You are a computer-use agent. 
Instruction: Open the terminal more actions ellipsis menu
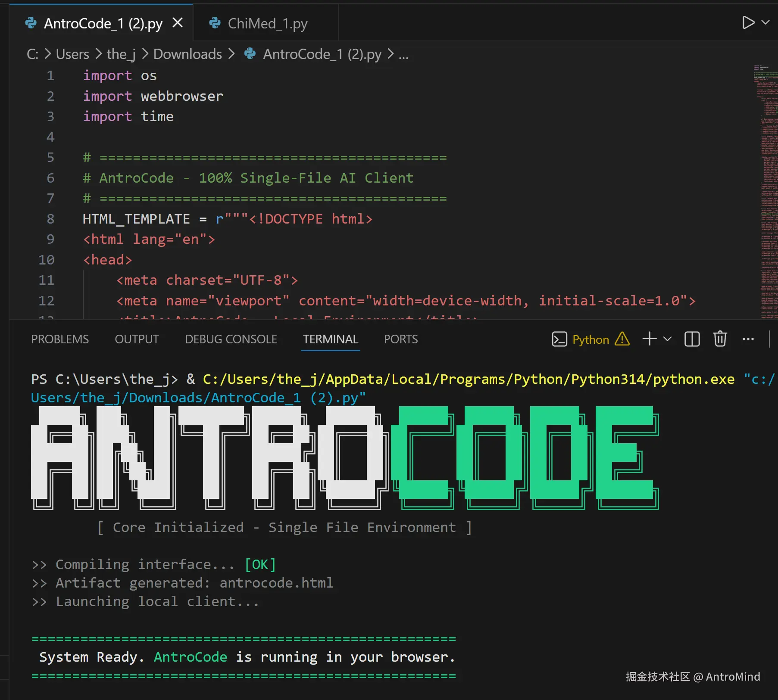click(748, 339)
